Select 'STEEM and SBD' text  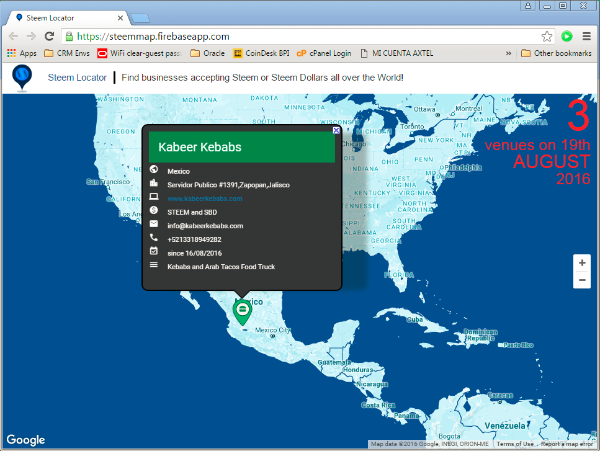pos(192,212)
